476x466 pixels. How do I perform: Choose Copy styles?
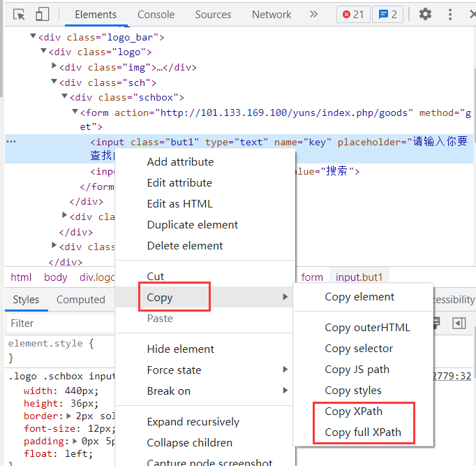click(x=353, y=391)
